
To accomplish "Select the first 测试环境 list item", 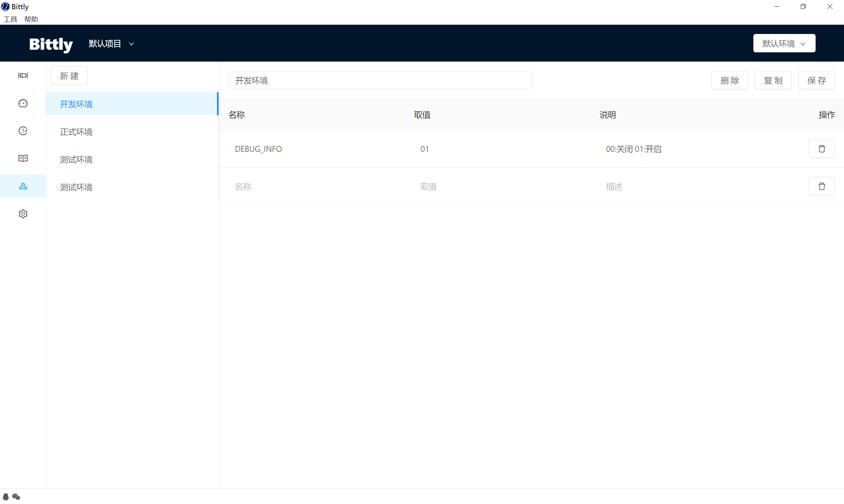I will (132, 160).
